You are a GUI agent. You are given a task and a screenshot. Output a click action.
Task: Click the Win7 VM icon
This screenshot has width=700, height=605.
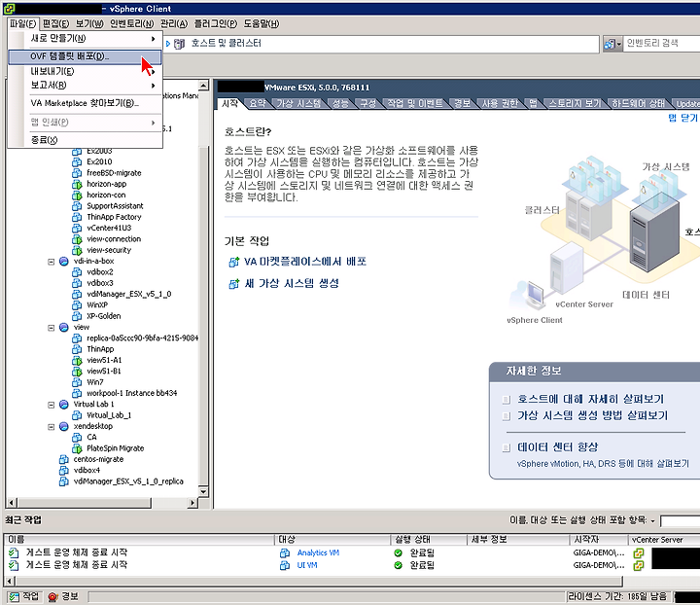(77, 382)
